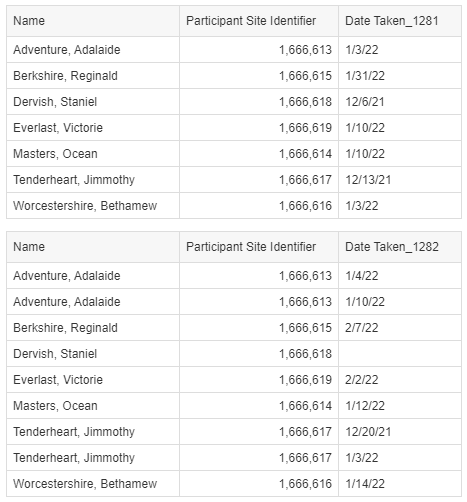This screenshot has height=502, width=467.
Task: Select Dervish, Staniel's empty Date Taken_1282 cell
Action: point(400,354)
